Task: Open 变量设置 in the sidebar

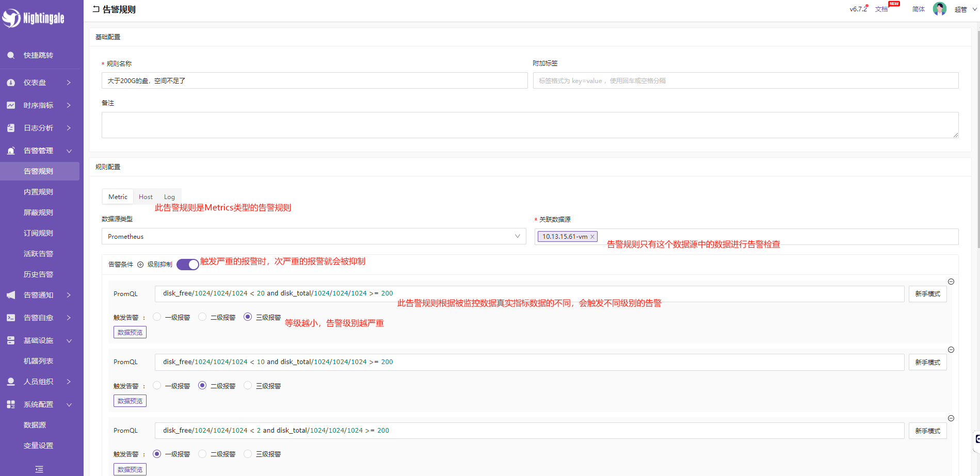Action: click(x=40, y=446)
